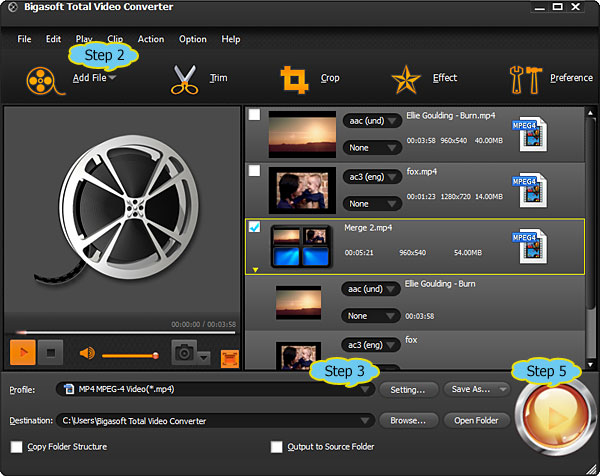Image resolution: width=600 pixels, height=476 pixels.
Task: Open the Save As dropdown button
Action: coord(477,389)
